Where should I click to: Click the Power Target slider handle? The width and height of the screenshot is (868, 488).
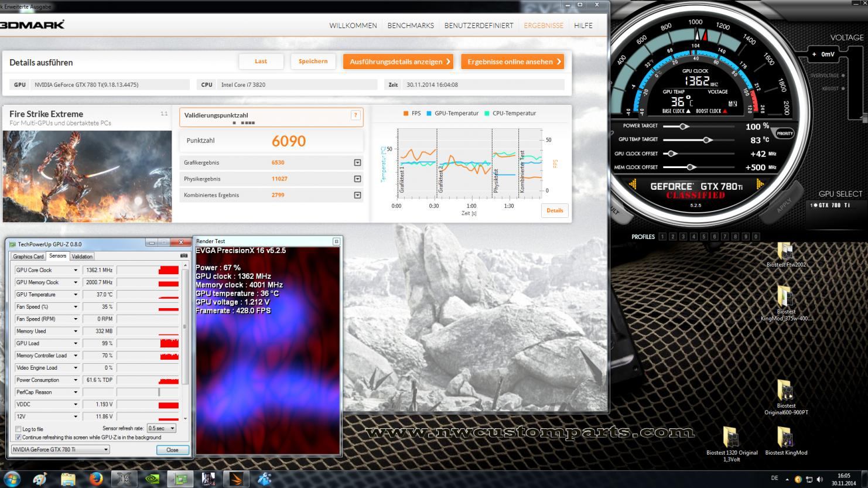[684, 126]
